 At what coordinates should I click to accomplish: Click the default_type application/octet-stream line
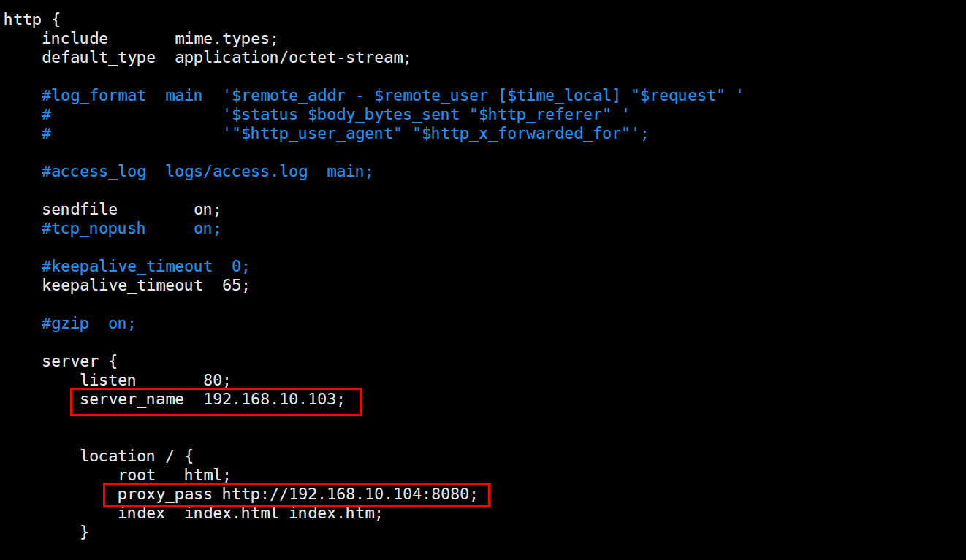[x=232, y=58]
